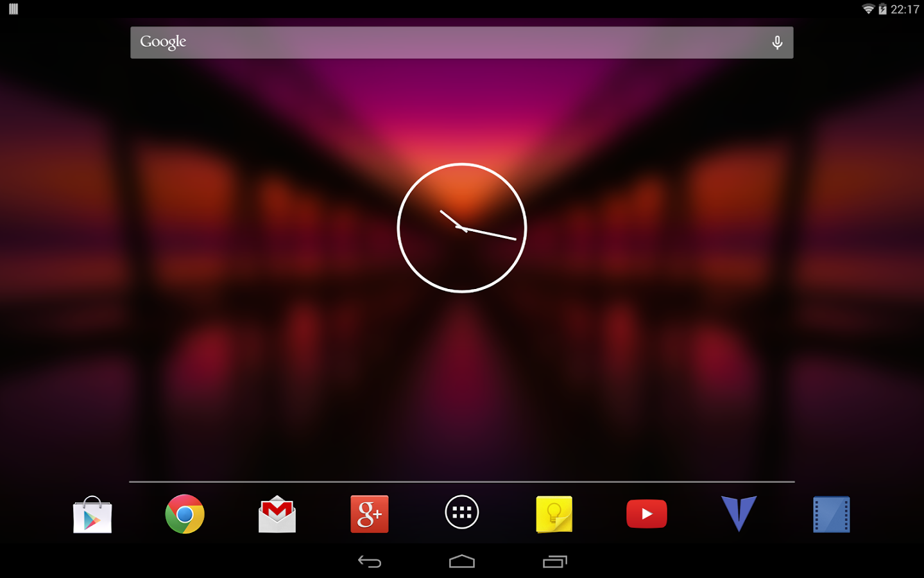The width and height of the screenshot is (924, 578).
Task: Launch the blue film strip video app
Action: [x=832, y=514]
